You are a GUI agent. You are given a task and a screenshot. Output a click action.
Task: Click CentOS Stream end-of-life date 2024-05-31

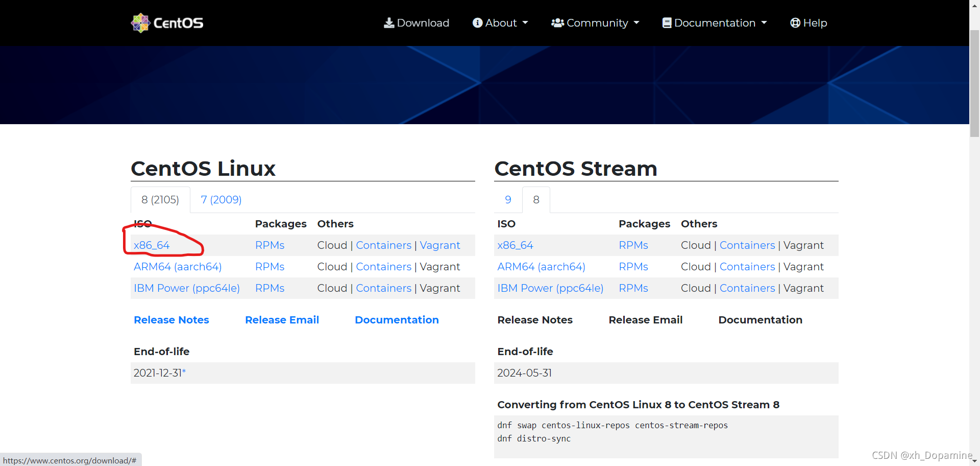[x=525, y=373]
